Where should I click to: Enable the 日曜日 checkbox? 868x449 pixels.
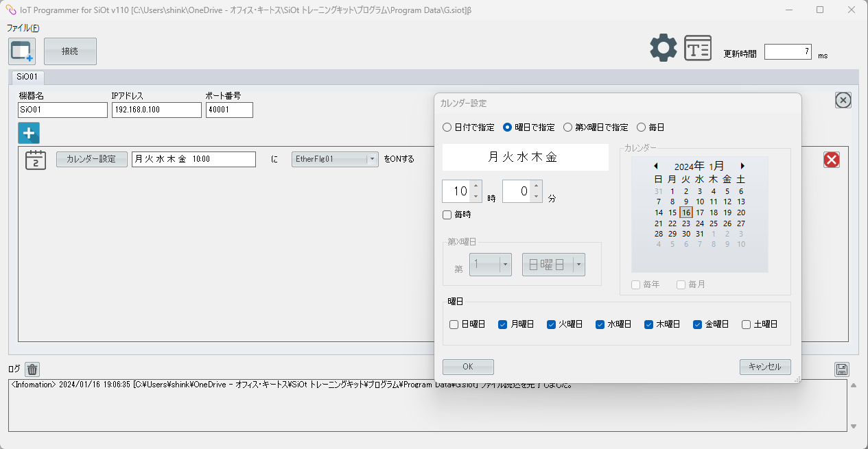tap(454, 325)
